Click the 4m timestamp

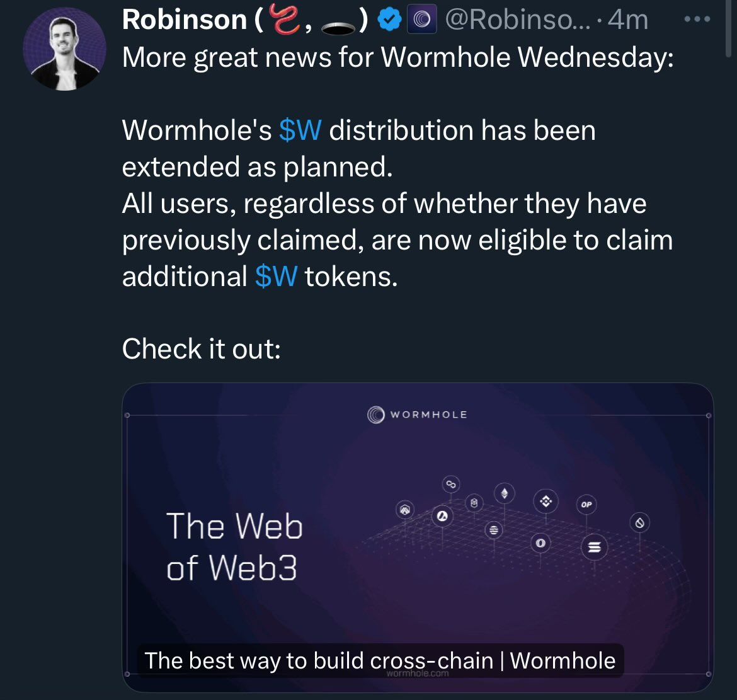[x=629, y=20]
